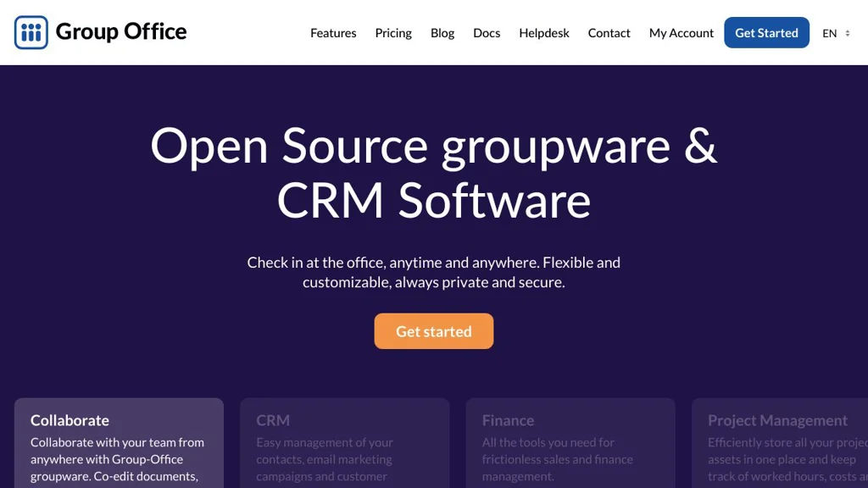Open the Pricing page
This screenshot has width=868, height=488.
393,33
